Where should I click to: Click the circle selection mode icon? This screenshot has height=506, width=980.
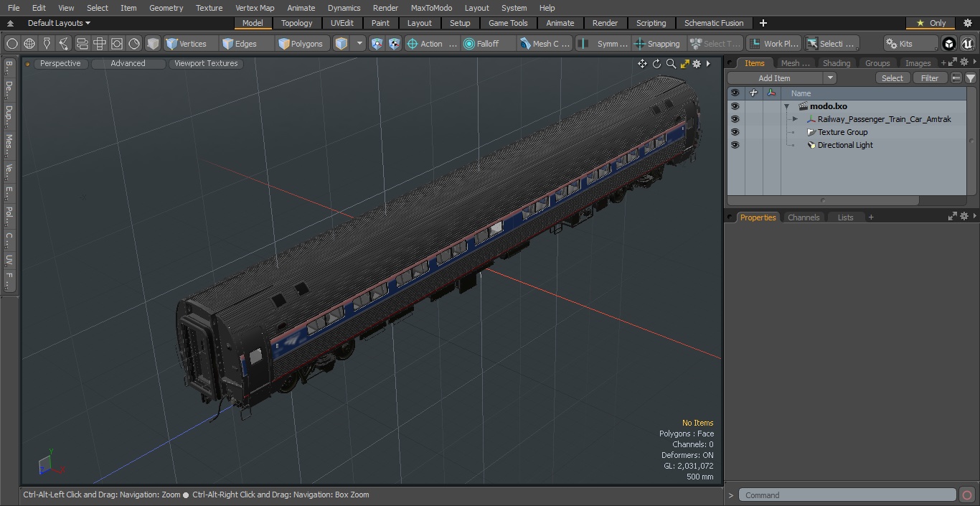(x=12, y=44)
